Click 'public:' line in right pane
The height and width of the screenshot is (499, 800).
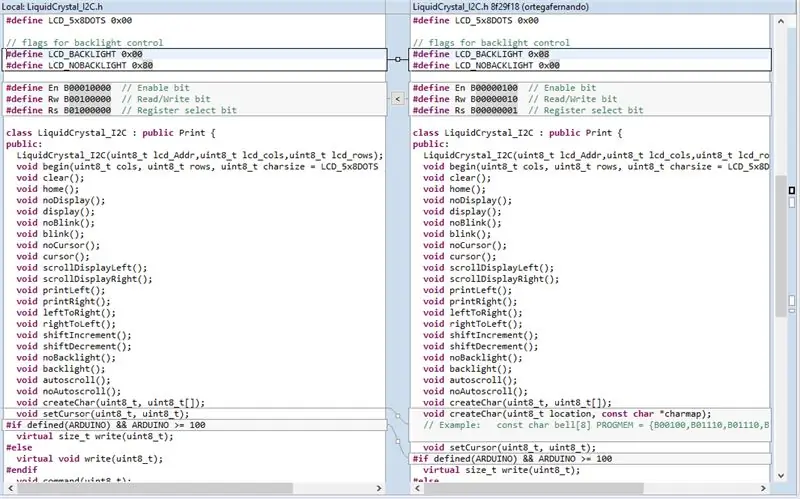[431, 144]
